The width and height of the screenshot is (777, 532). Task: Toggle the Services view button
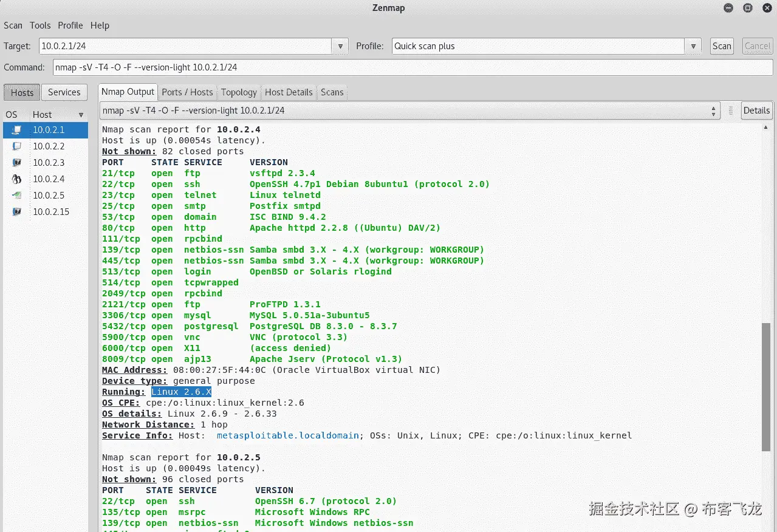pos(64,92)
